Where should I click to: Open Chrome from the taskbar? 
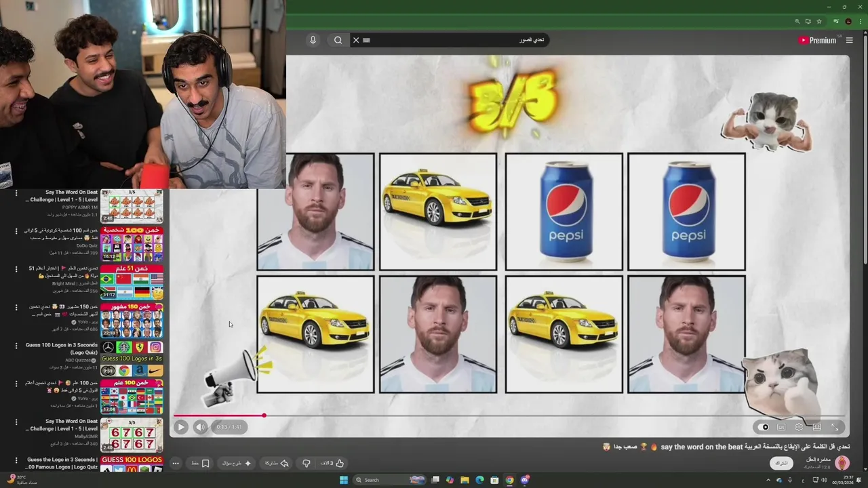(x=509, y=480)
